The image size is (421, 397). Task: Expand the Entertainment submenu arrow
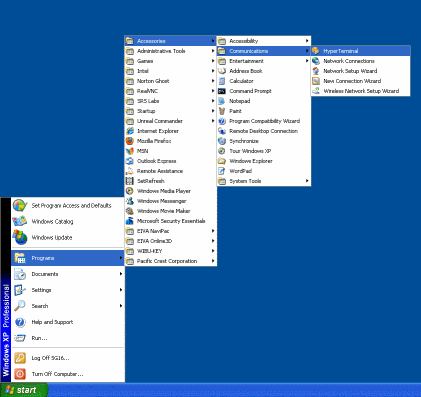coord(307,61)
